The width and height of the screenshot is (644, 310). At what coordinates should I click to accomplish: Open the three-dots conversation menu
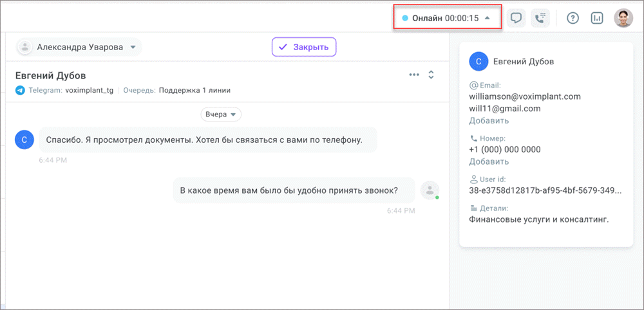(414, 75)
